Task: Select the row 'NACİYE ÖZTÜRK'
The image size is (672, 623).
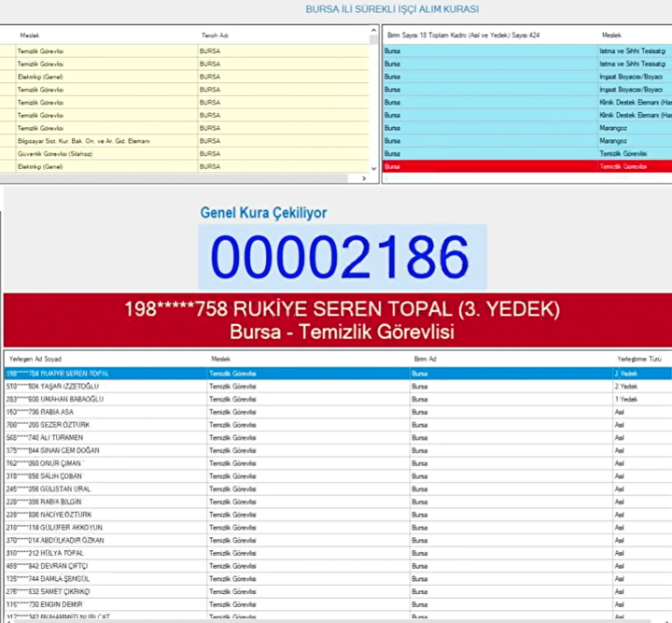Action: (x=338, y=515)
